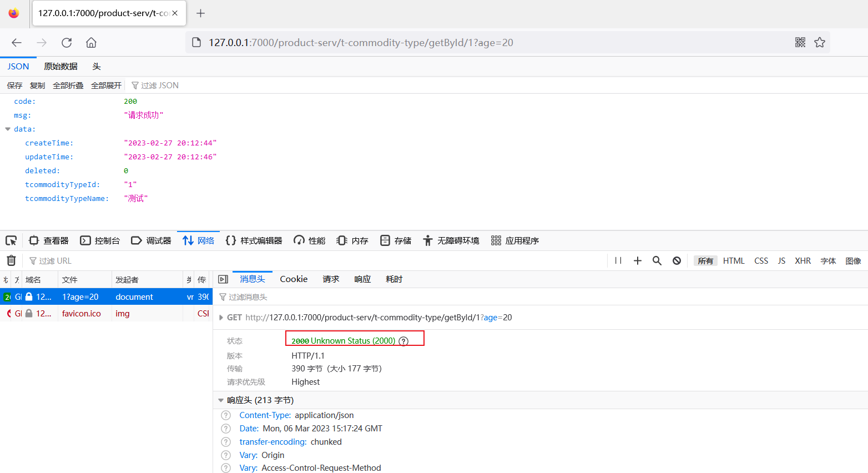Toggle the JS request type filter

pyautogui.click(x=781, y=261)
